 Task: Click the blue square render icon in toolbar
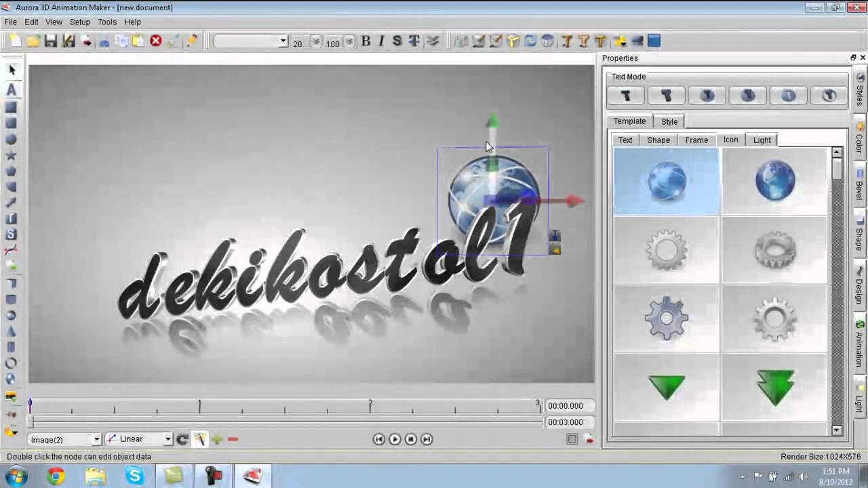pyautogui.click(x=654, y=41)
